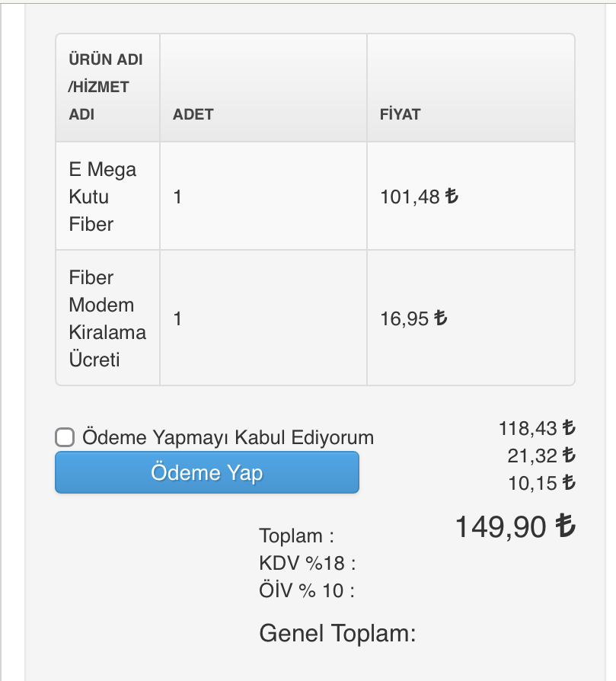Click the Genel Toplam label
Image resolution: width=616 pixels, height=681 pixels.
[338, 633]
